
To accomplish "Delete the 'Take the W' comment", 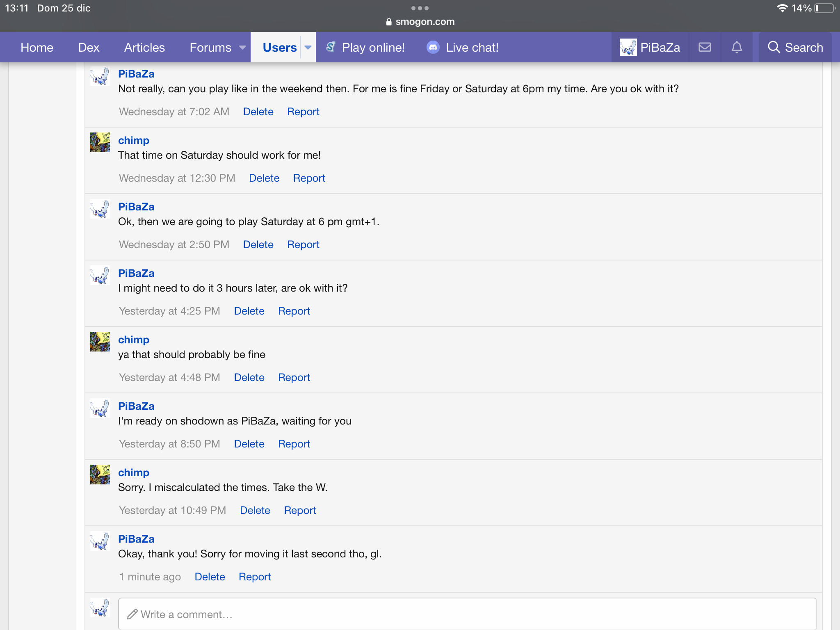I will point(255,510).
